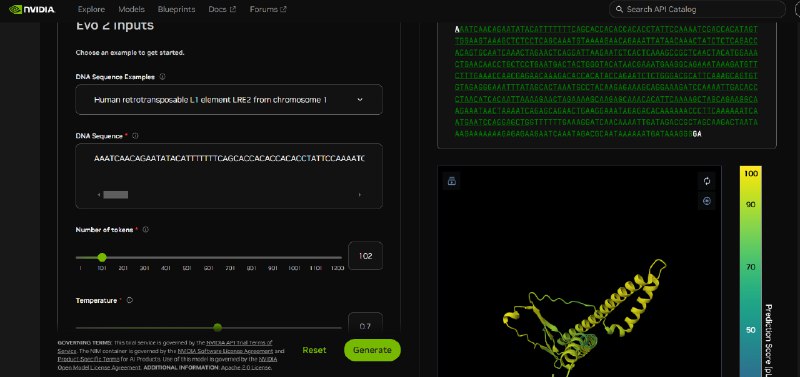Click the NVIDIA logo
This screenshot has height=377, width=800.
(32, 9)
